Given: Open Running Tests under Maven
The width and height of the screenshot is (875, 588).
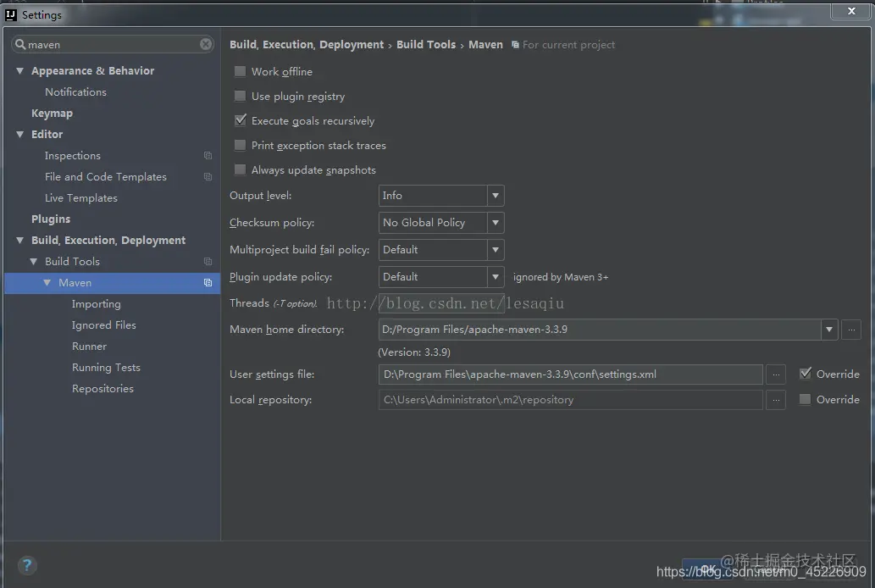Looking at the screenshot, I should click(106, 368).
